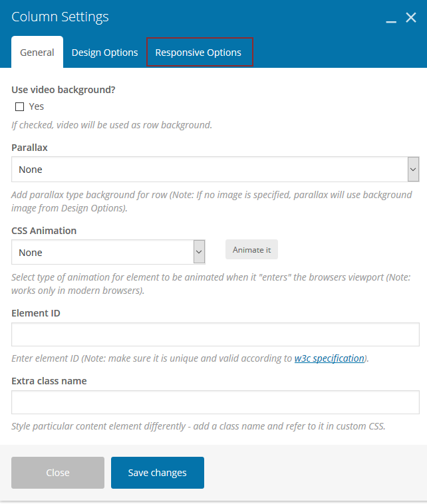Click the Column Settings title text
Viewport: 427px width, 504px height.
point(60,17)
